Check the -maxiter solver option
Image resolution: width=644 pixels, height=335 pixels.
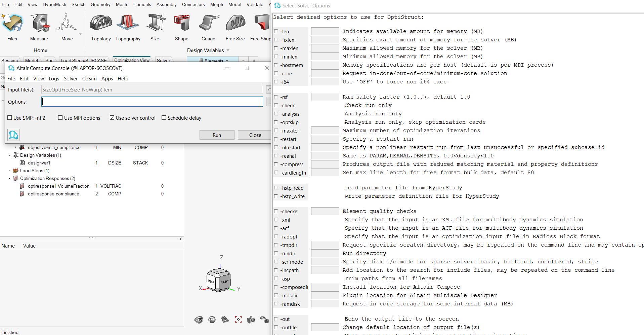click(x=276, y=131)
